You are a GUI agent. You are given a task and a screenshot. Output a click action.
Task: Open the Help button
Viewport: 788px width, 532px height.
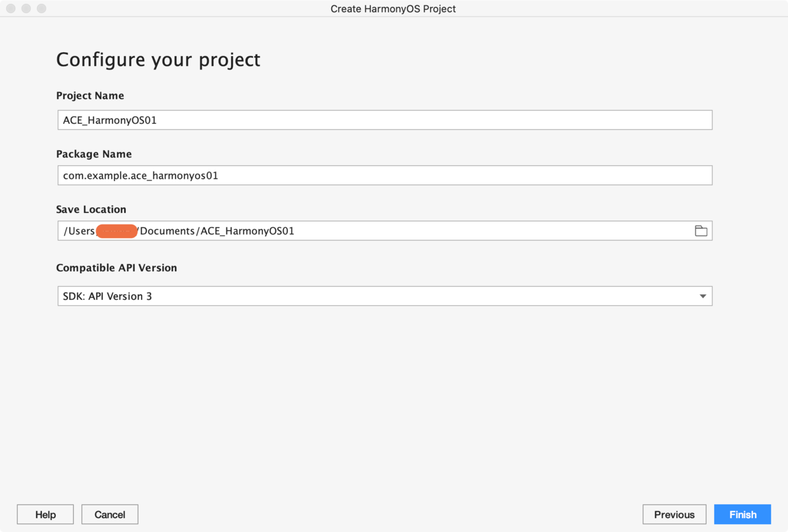coord(45,515)
